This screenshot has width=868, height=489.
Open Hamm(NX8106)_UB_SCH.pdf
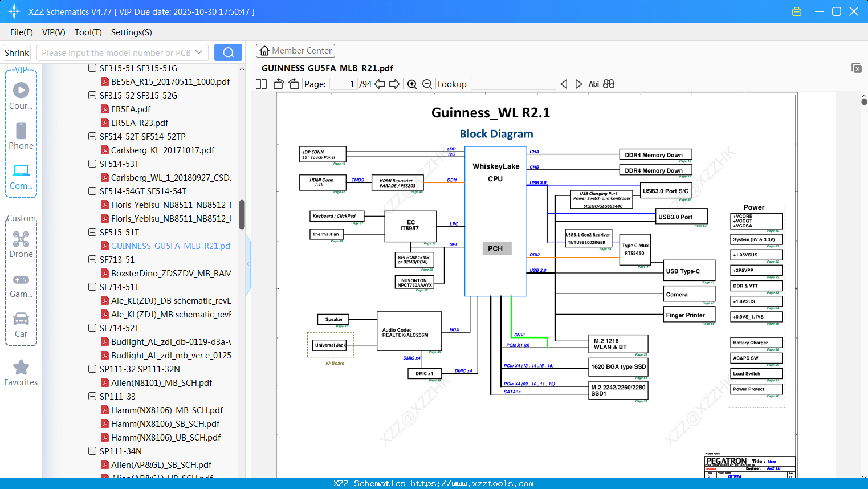tap(166, 438)
